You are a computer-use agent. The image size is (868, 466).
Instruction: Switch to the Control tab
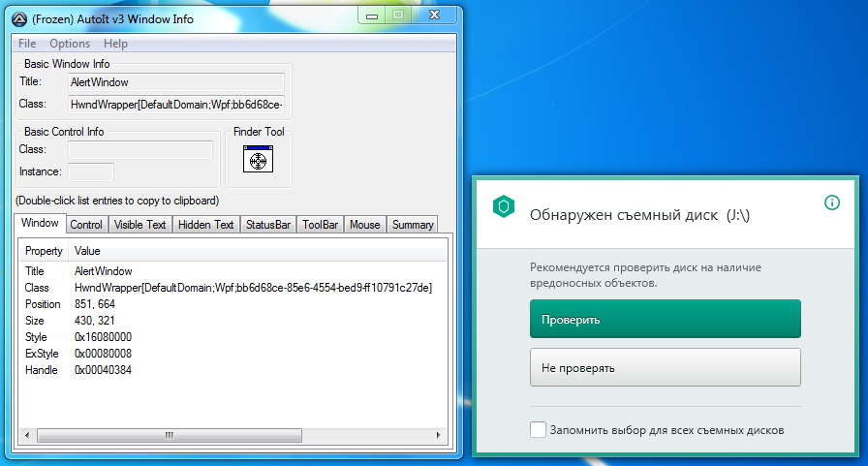coord(86,224)
